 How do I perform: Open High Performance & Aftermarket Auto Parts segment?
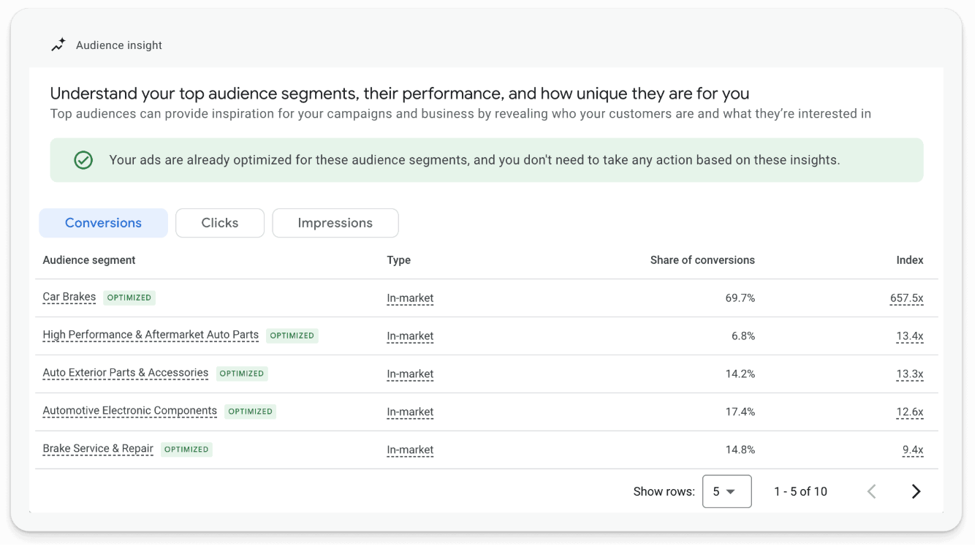[x=151, y=336]
